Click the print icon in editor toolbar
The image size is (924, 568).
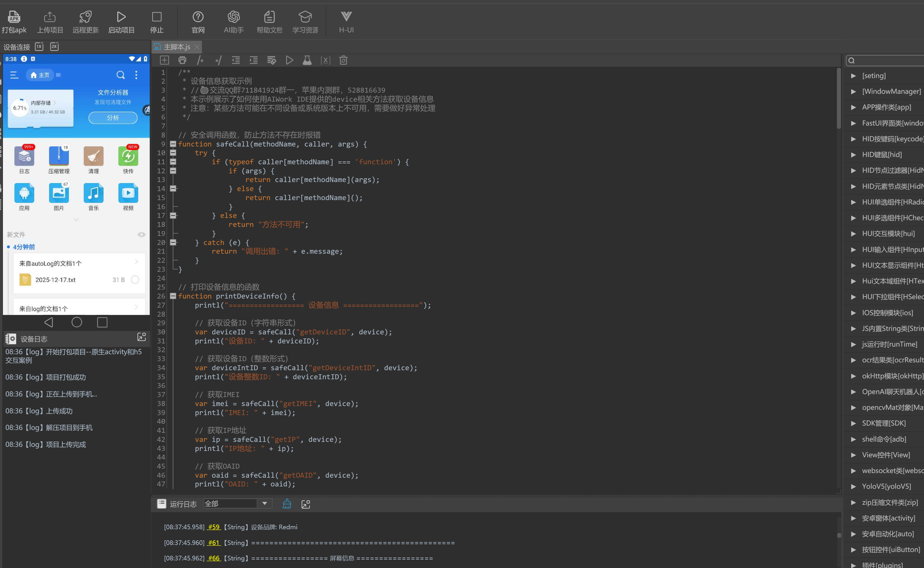click(x=182, y=60)
